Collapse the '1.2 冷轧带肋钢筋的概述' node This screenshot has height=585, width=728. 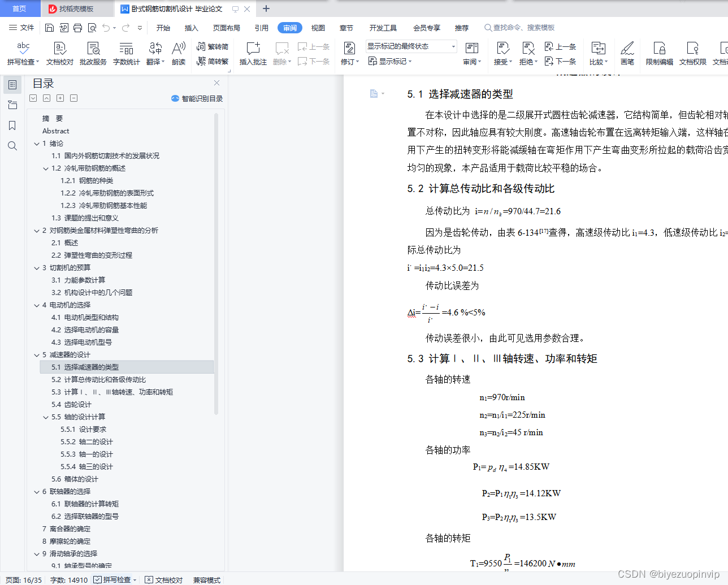46,168
